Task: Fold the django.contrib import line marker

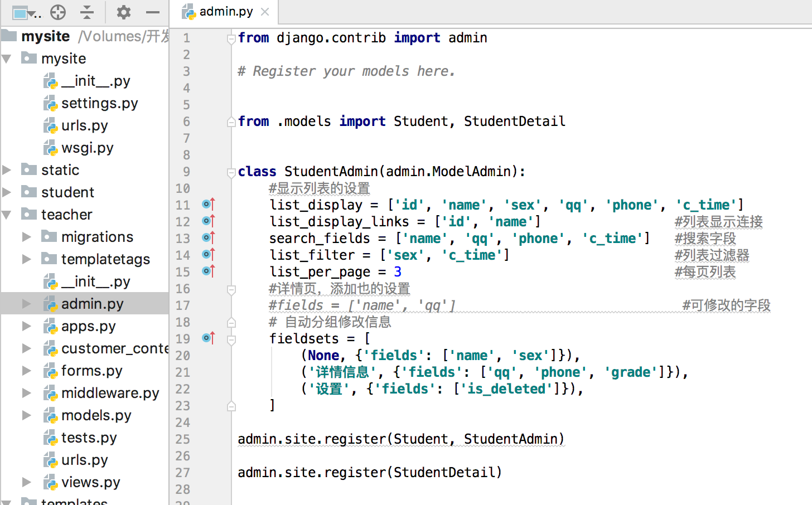Action: tap(231, 38)
